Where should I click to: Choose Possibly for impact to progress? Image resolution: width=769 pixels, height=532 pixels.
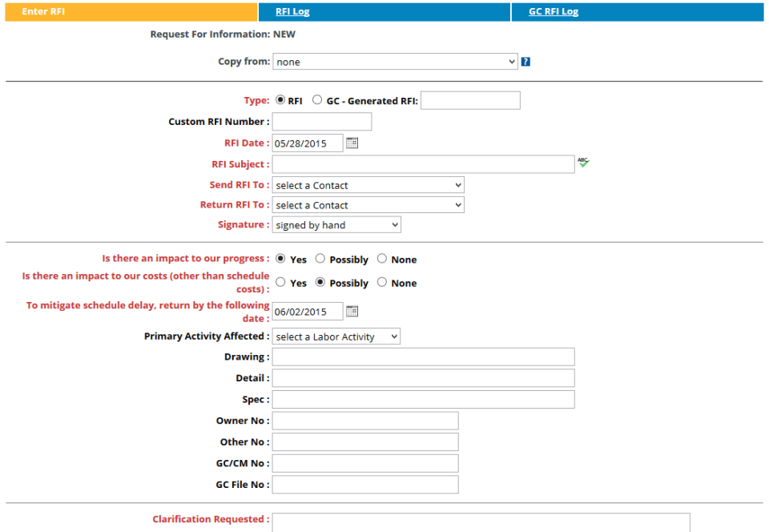click(x=320, y=259)
